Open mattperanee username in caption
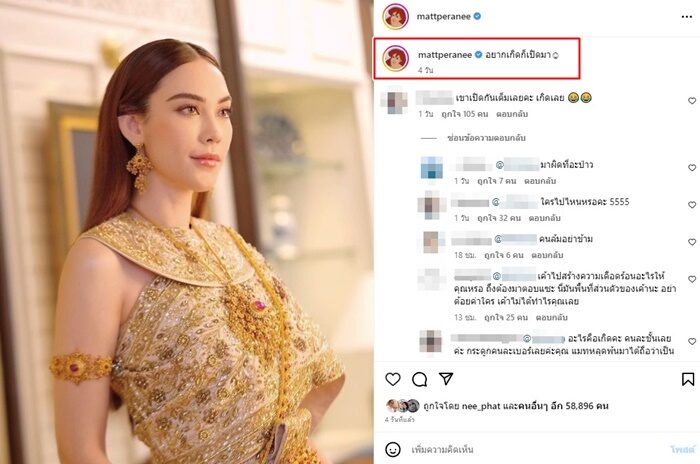 click(445, 55)
